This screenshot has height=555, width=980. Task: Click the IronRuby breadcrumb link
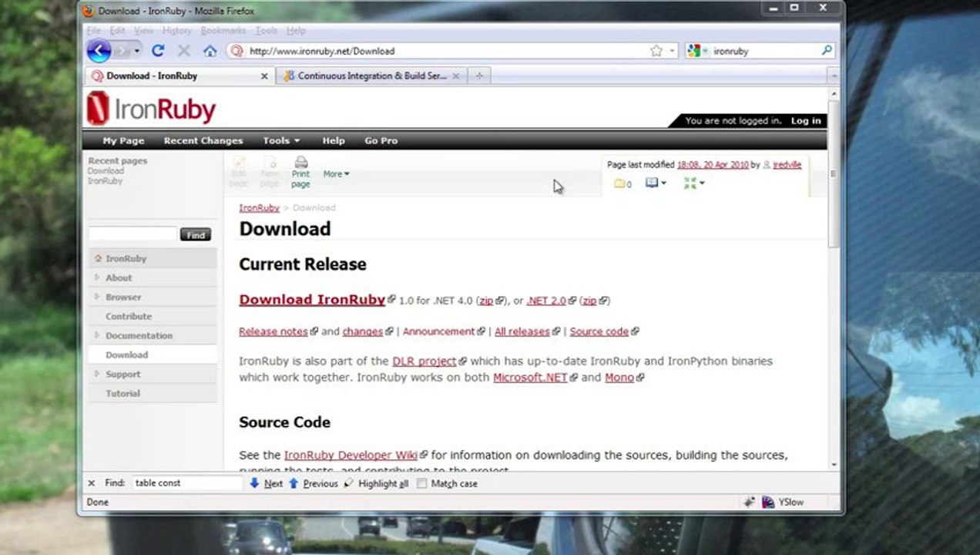[259, 207]
